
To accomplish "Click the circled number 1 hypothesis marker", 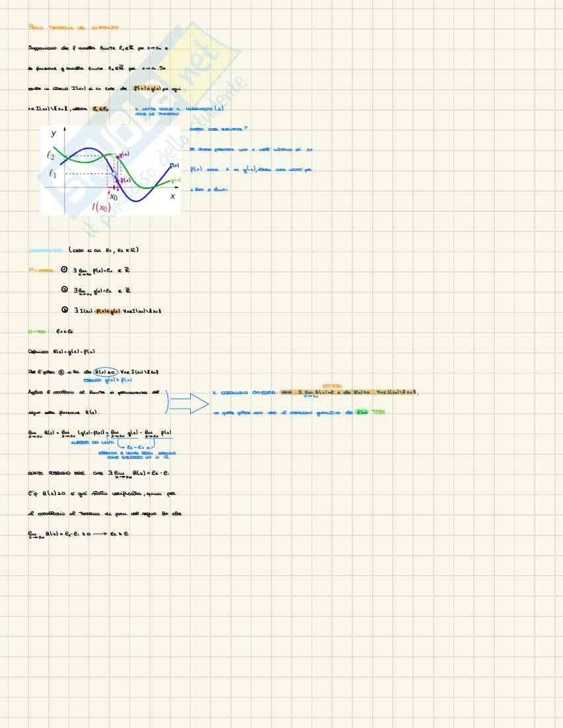I will (x=64, y=269).
